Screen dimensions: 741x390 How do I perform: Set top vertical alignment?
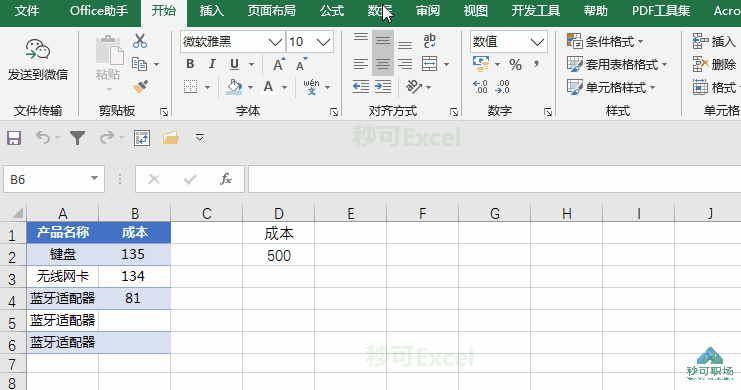click(361, 38)
